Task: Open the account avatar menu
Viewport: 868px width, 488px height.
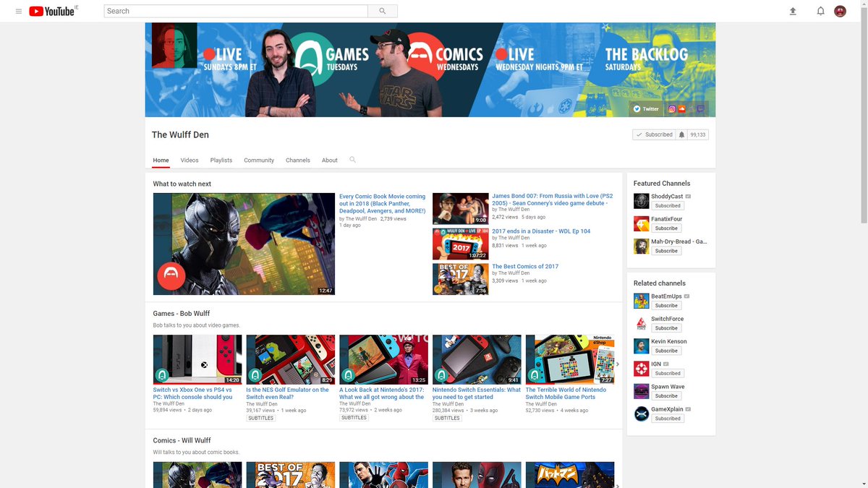Action: [841, 12]
